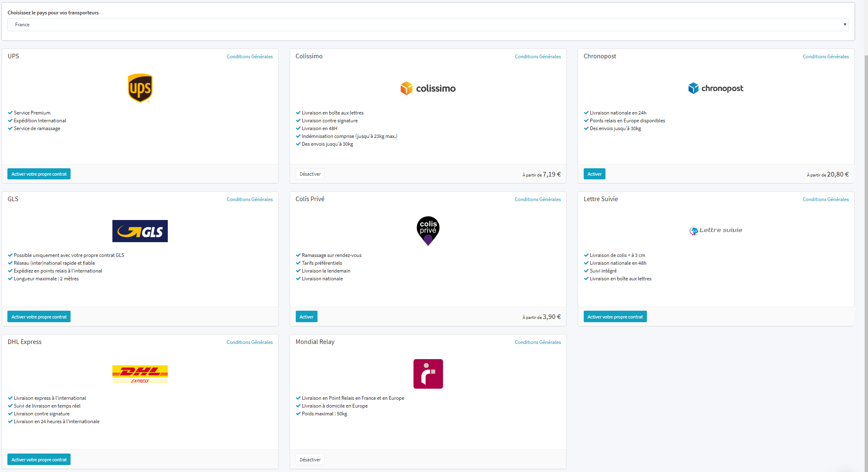Click 'Livraison nationale en 24h' text
The image size is (868, 472).
[618, 113]
